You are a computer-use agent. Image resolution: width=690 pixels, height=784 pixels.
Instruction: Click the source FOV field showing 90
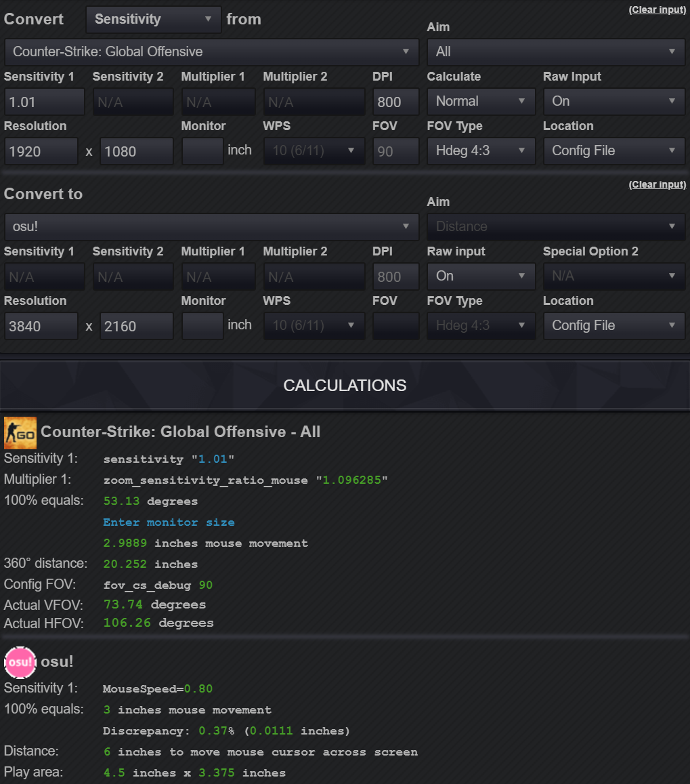(395, 152)
